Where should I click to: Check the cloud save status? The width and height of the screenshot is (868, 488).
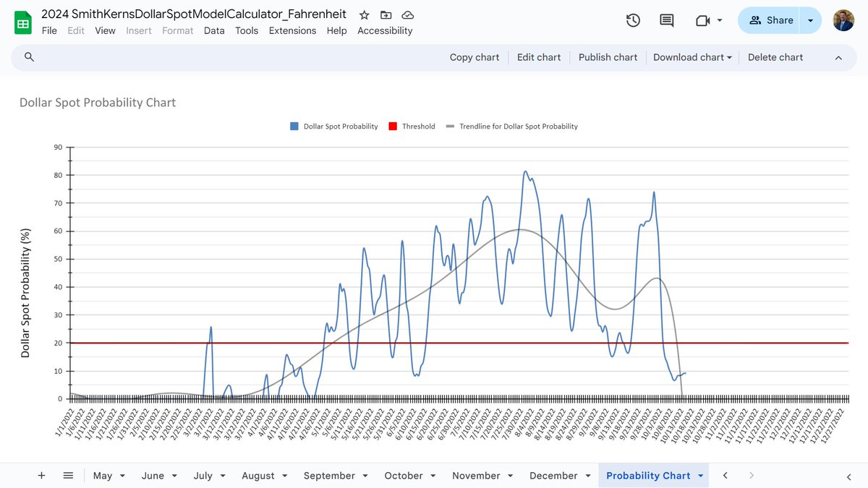coord(407,14)
